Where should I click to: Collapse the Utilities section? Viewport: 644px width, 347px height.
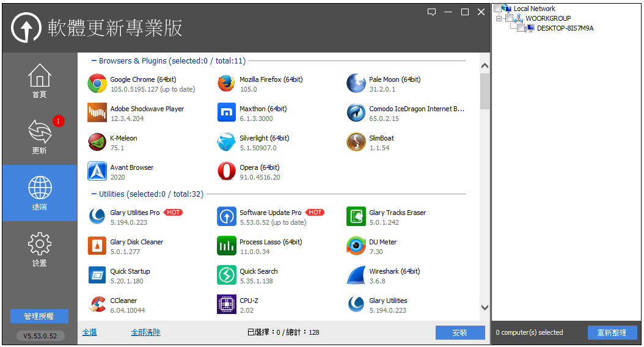[x=93, y=194]
